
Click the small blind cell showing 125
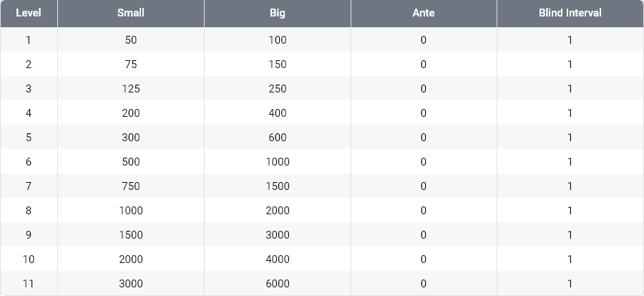(x=131, y=89)
